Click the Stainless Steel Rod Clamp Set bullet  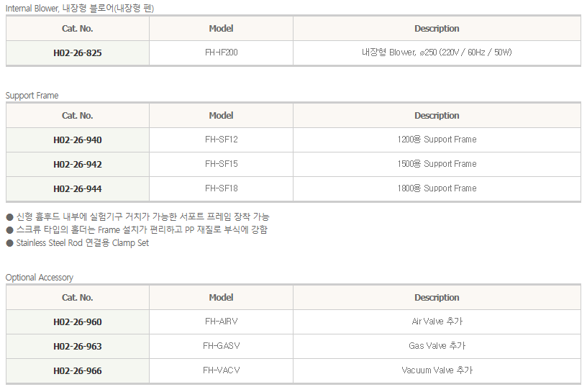coord(78,243)
